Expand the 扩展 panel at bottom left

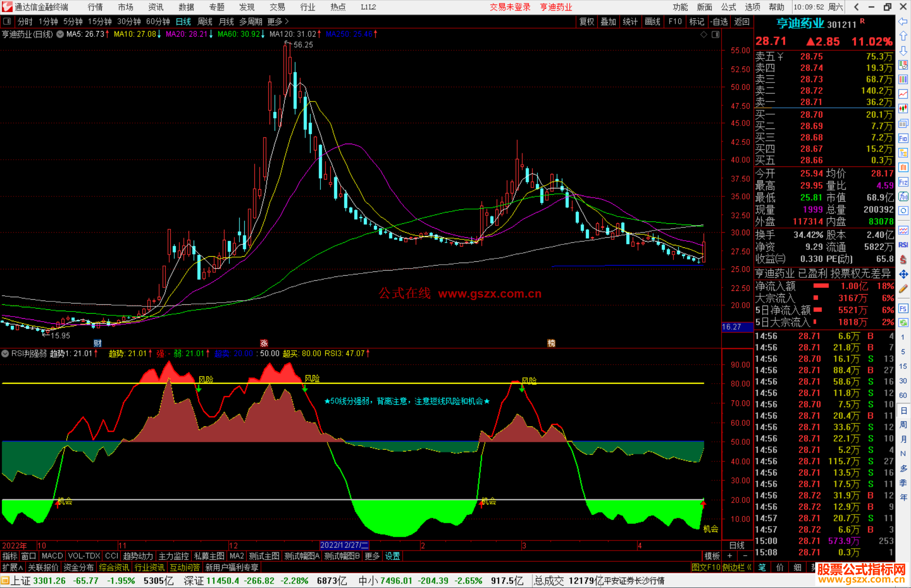pos(13,567)
